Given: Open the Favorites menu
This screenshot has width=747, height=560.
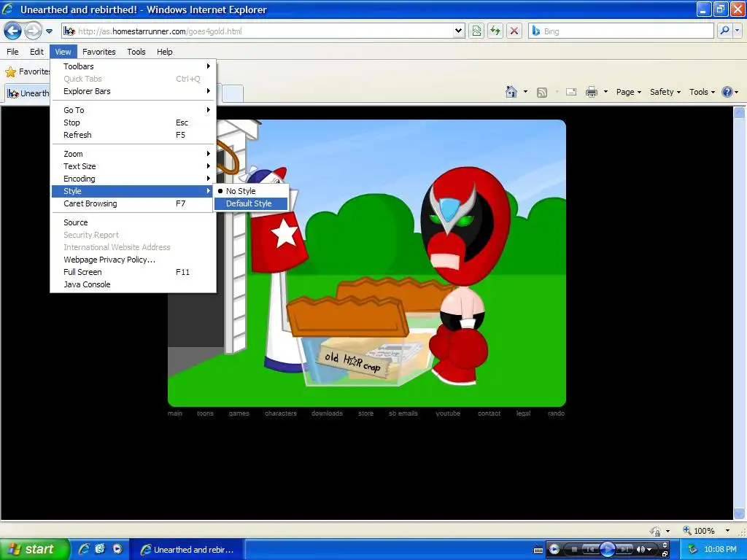Looking at the screenshot, I should click(98, 52).
